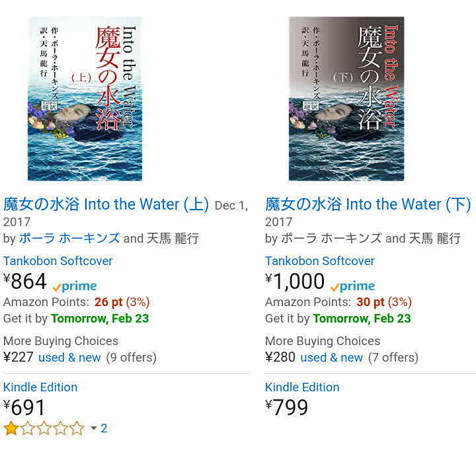
Task: Click the ¥1,000 softcover price
Action: pyautogui.click(x=296, y=282)
